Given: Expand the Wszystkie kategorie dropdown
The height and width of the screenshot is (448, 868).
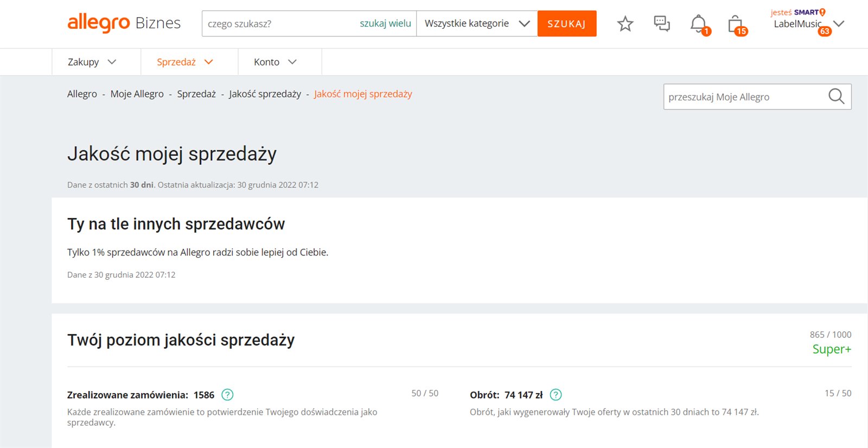Looking at the screenshot, I should point(476,24).
